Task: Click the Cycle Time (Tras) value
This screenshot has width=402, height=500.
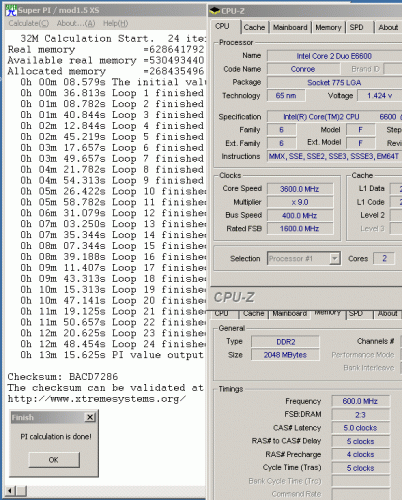Action: click(360, 468)
